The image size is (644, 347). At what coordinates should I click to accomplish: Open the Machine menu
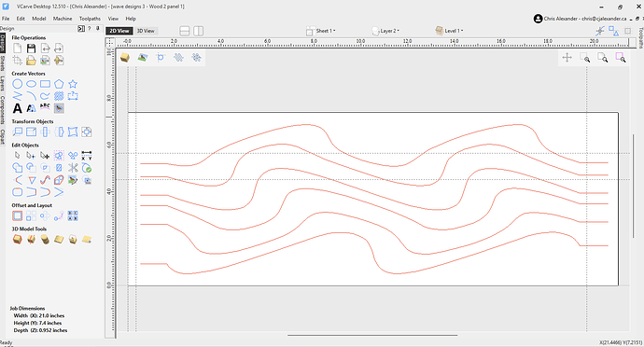pos(63,19)
